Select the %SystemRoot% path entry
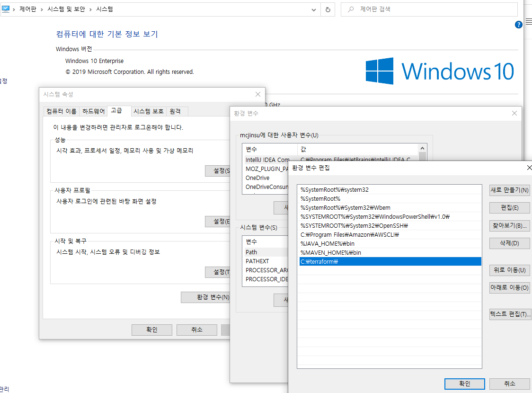This screenshot has width=532, height=393. [390, 198]
